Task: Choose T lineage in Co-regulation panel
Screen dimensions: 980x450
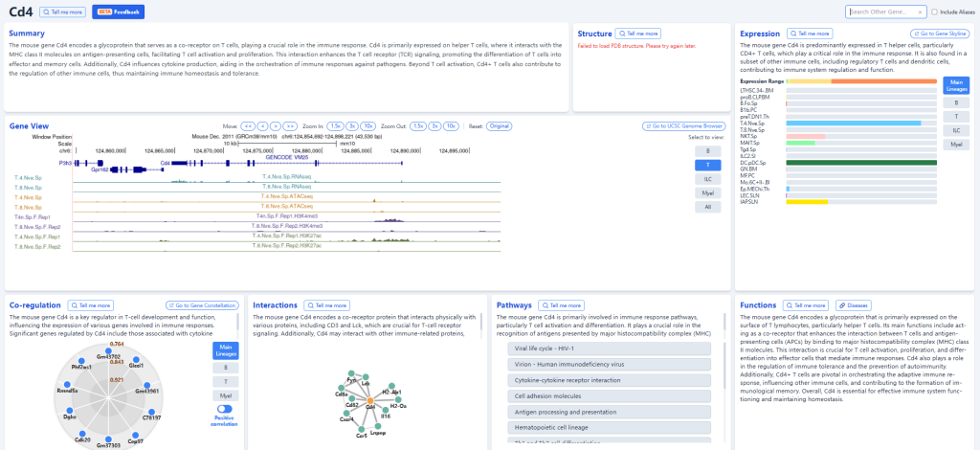Action: tap(226, 381)
